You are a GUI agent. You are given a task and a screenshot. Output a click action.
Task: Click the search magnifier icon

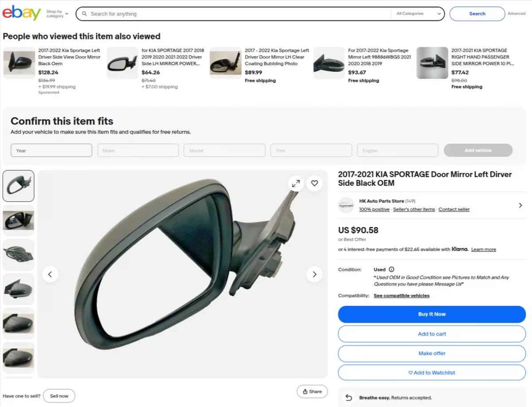coord(84,14)
